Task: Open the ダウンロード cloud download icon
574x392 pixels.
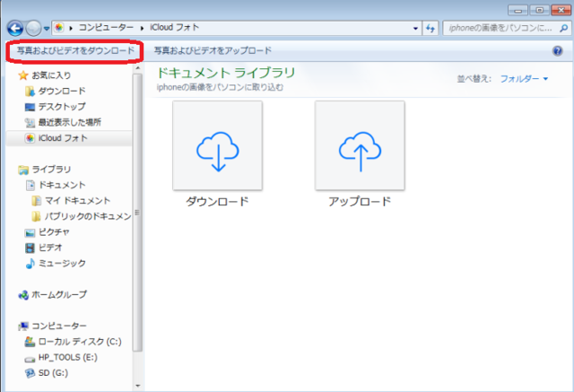Action: coord(217,145)
